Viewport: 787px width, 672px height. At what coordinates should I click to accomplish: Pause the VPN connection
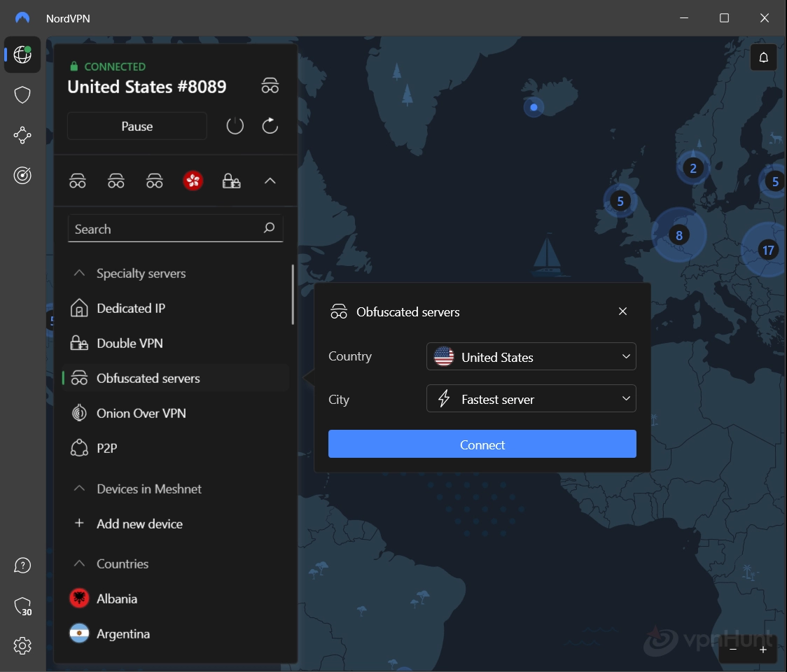point(137,126)
